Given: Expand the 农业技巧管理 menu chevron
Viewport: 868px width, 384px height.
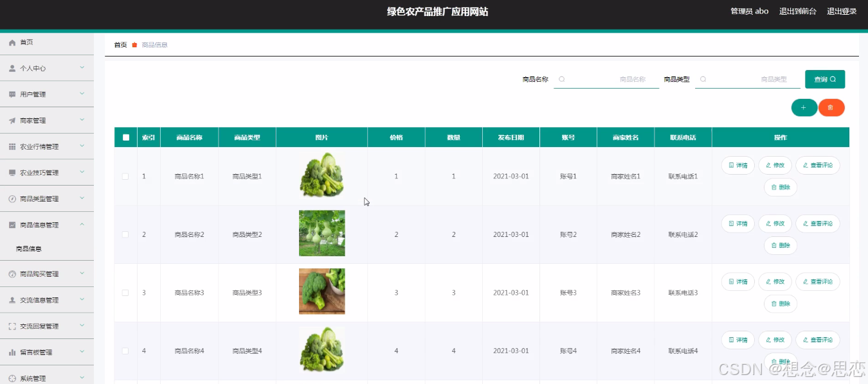Looking at the screenshot, I should point(82,172).
